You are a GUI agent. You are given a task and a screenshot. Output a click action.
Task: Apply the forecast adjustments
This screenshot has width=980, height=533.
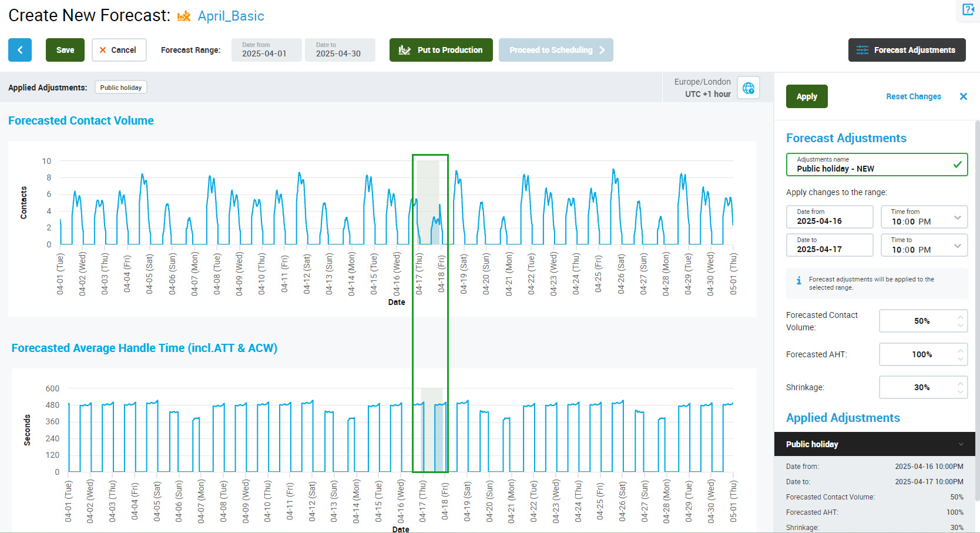tap(806, 96)
